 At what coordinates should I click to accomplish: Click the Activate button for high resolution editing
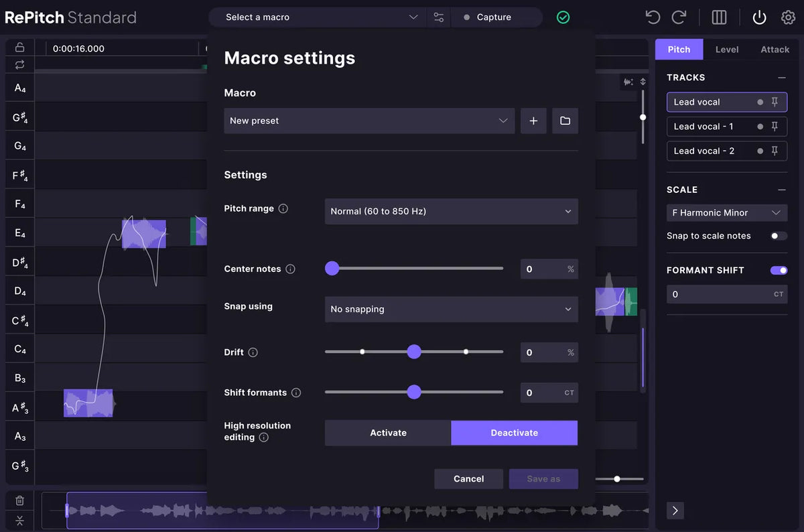pyautogui.click(x=388, y=432)
